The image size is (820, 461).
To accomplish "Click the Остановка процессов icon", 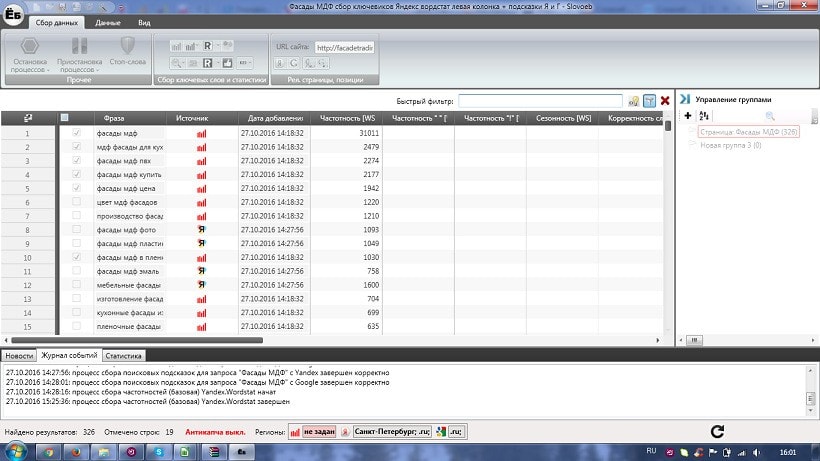I will pos(30,46).
